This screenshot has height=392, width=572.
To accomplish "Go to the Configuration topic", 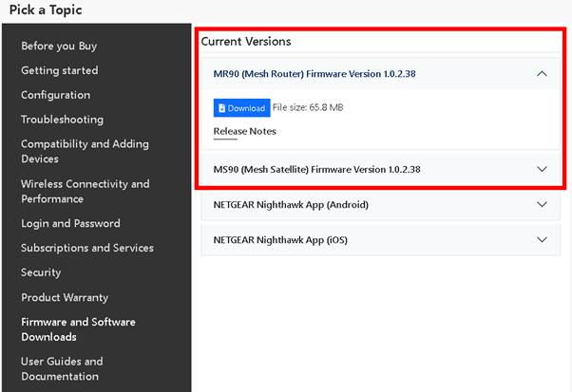I will (55, 95).
